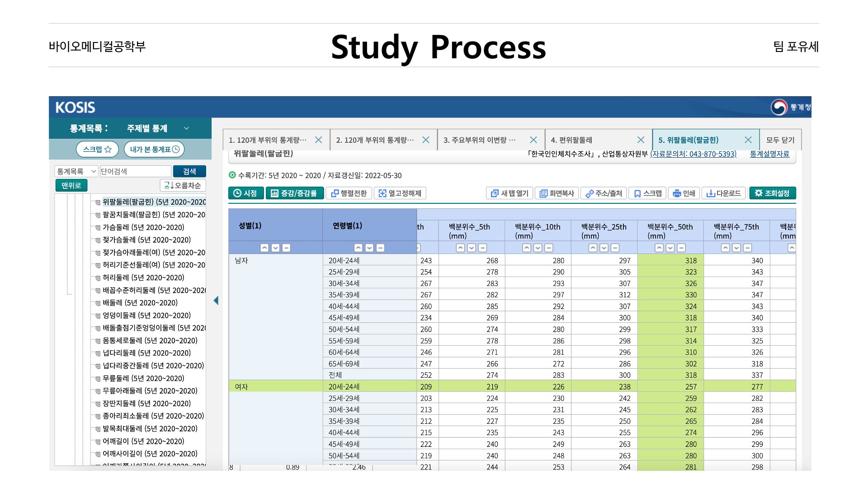Click the 다운로드 download icon button

coord(723,193)
